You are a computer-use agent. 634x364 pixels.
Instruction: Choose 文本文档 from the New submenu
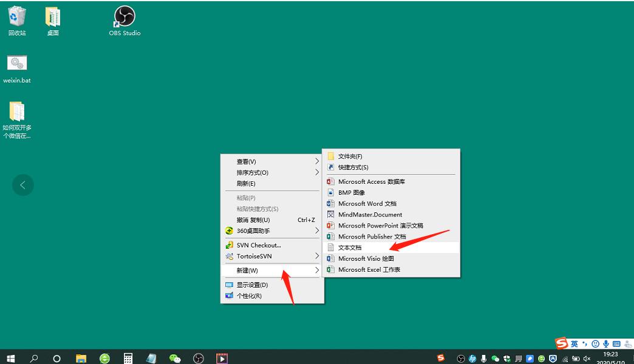(x=350, y=248)
